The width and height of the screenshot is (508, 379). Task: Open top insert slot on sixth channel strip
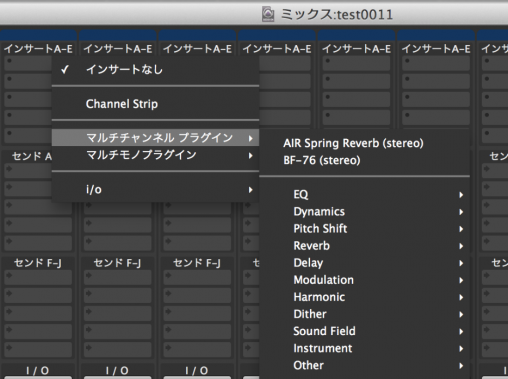[436, 63]
